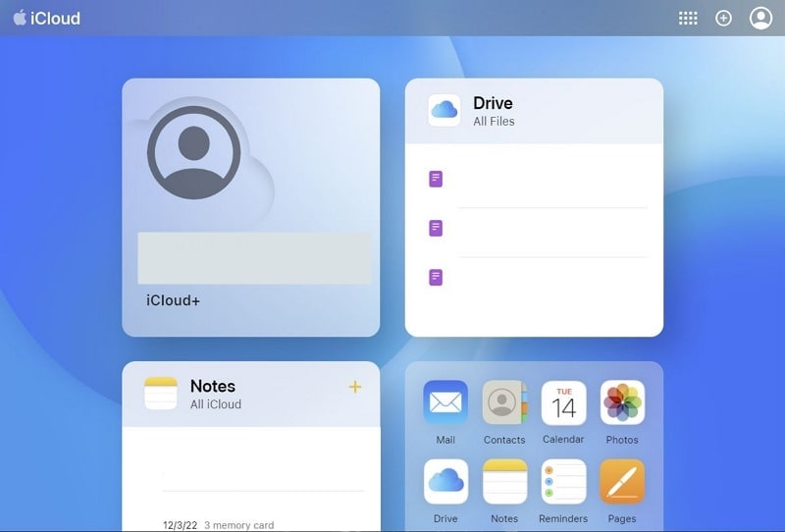Open the Notes widget title

(x=212, y=386)
